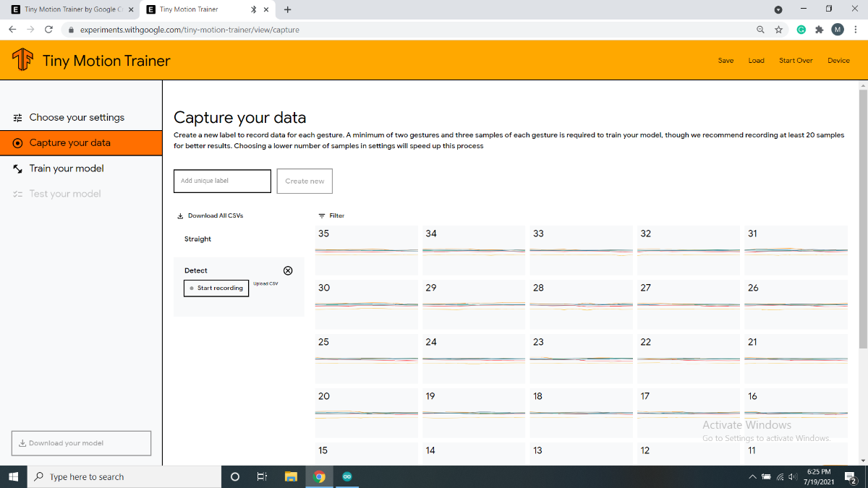Click the Cortana circle icon on taskbar

(x=234, y=476)
